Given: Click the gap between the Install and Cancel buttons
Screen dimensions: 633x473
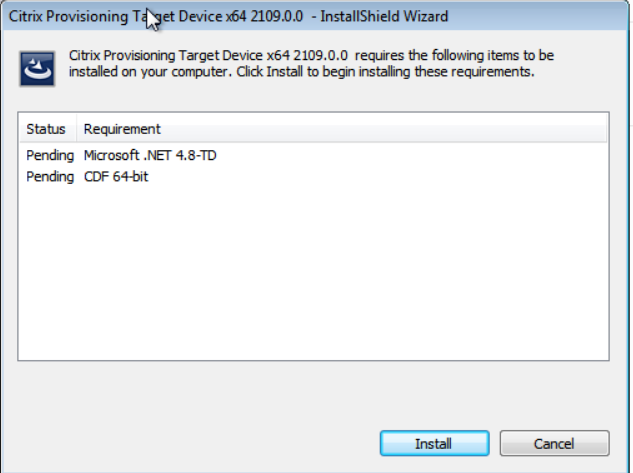Looking at the screenshot, I should pos(495,444).
